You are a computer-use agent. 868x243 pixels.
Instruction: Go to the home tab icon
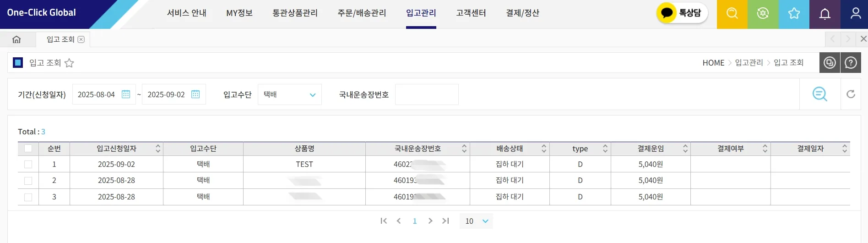point(16,39)
